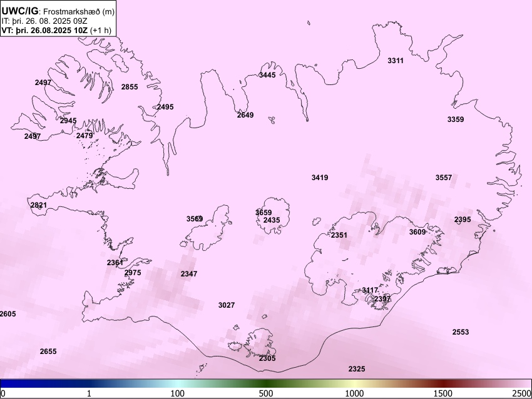532x399 pixels.
Task: Select the IT initial time 09Z line
Action: point(44,21)
